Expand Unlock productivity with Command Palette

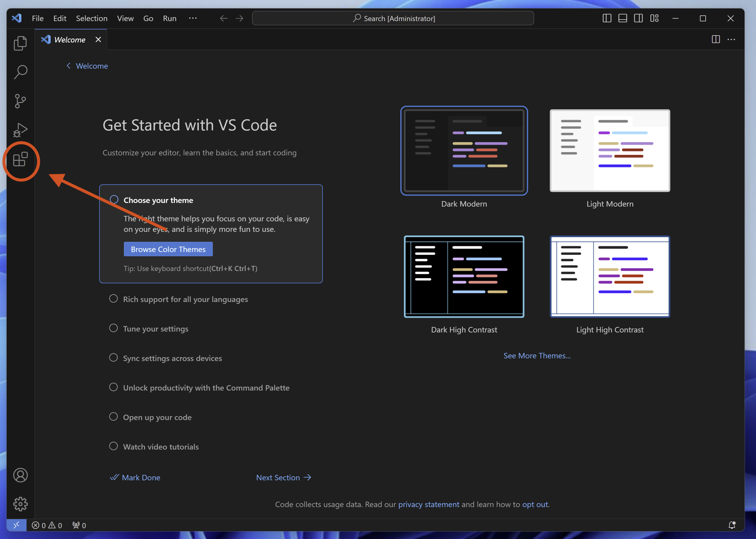[206, 387]
